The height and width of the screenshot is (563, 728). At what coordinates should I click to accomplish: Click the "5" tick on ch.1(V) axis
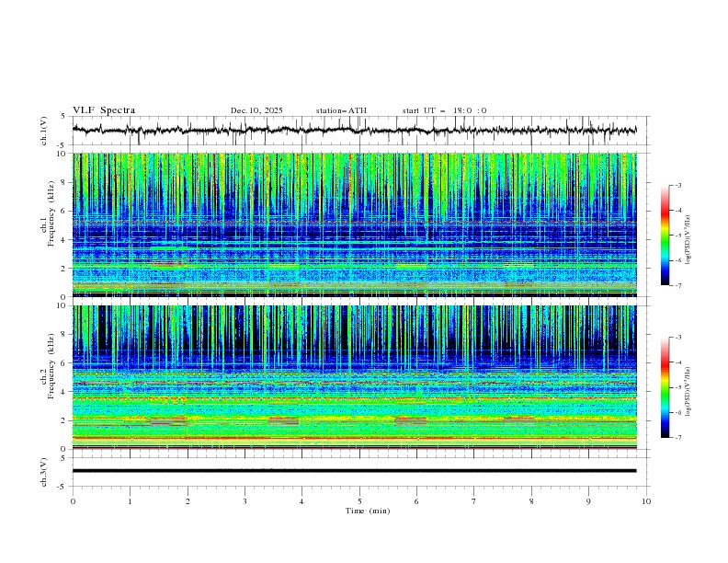(x=63, y=116)
